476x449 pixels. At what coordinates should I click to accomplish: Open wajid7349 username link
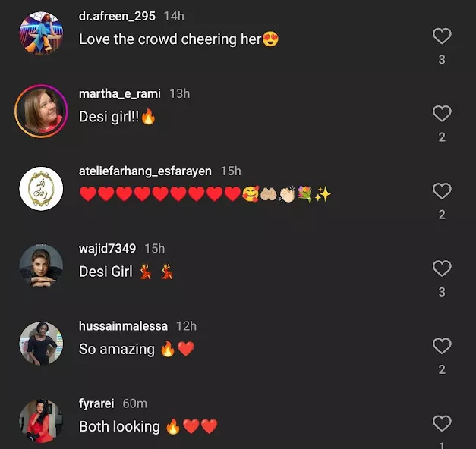[x=107, y=248]
